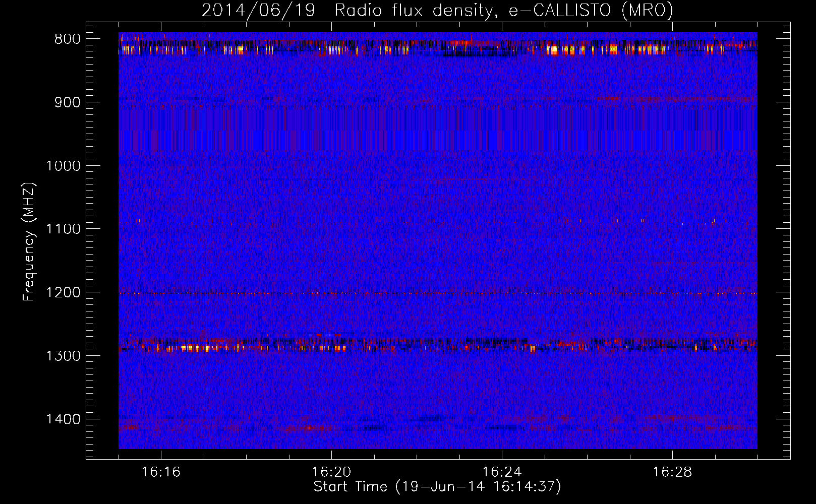Click the 900 frequency tick label
This screenshot has height=504, width=816.
pos(67,102)
